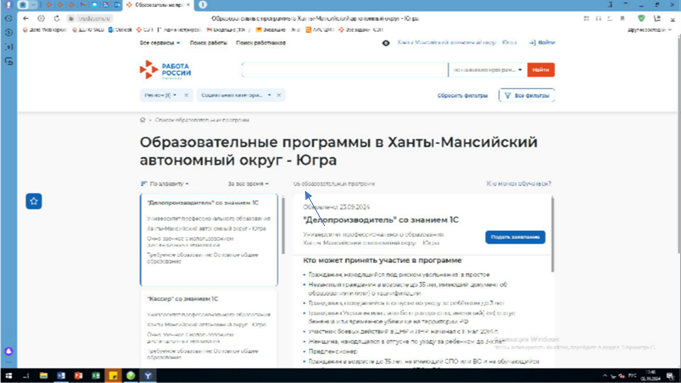Open the search type dropdown beside Найти
This screenshot has width=681, height=383.
pyautogui.click(x=487, y=70)
